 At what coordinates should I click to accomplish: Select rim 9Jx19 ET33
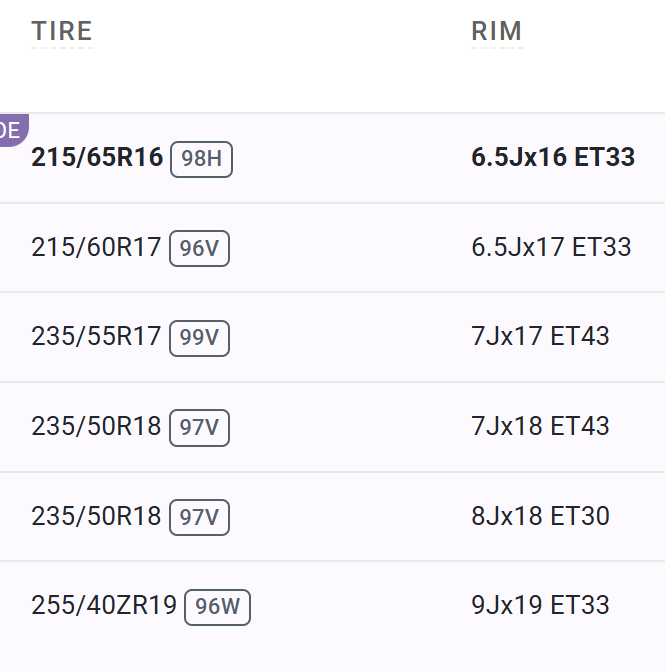click(x=540, y=606)
